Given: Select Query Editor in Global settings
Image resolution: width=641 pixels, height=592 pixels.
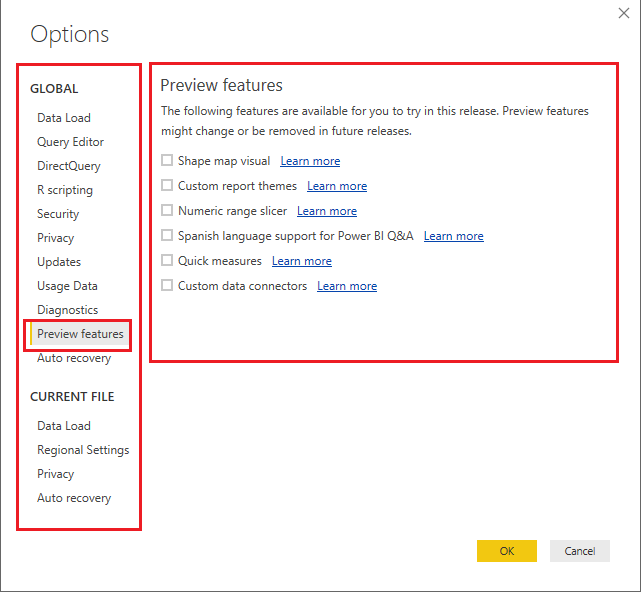Looking at the screenshot, I should [70, 142].
